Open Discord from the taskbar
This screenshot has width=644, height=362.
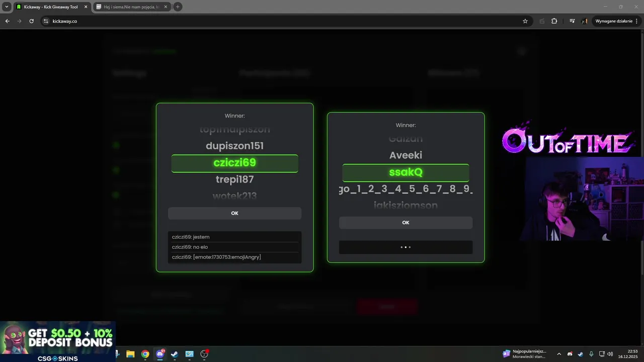click(160, 354)
